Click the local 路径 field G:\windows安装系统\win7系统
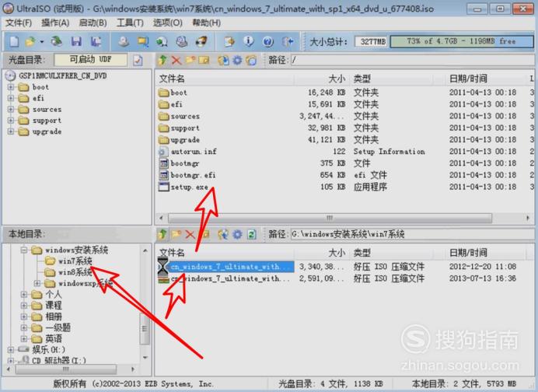The image size is (538, 392). click(x=413, y=234)
